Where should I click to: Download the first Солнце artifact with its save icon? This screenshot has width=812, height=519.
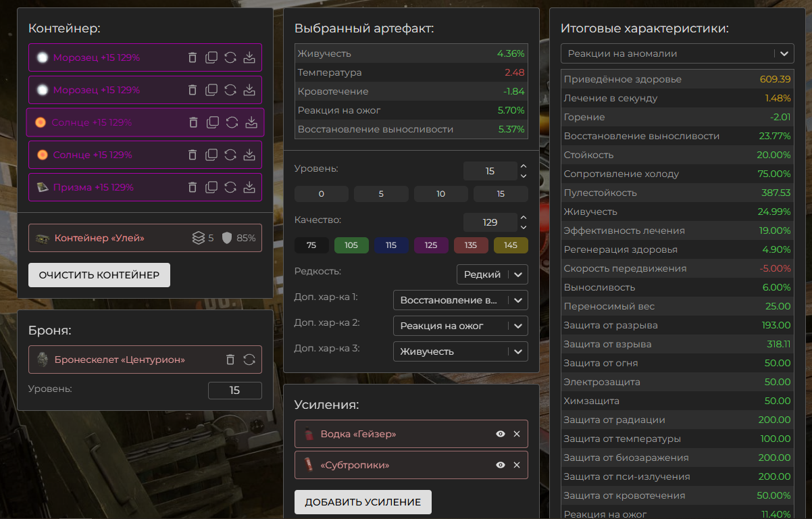(251, 122)
